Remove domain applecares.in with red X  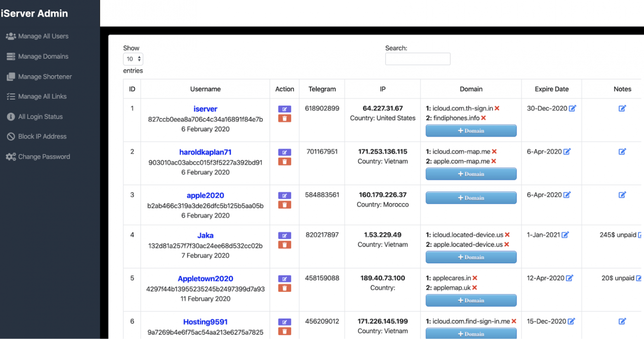(x=475, y=278)
